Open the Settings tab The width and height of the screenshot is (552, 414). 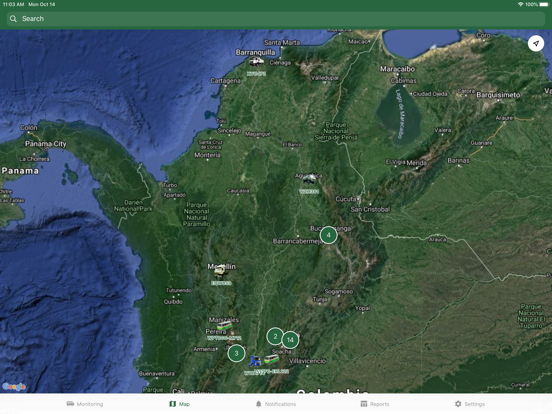click(x=470, y=404)
